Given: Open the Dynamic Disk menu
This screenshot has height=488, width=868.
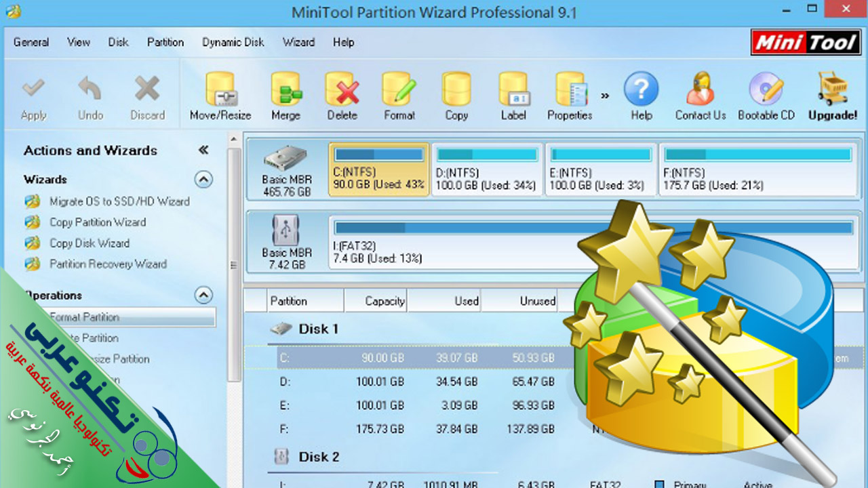Looking at the screenshot, I should click(233, 42).
